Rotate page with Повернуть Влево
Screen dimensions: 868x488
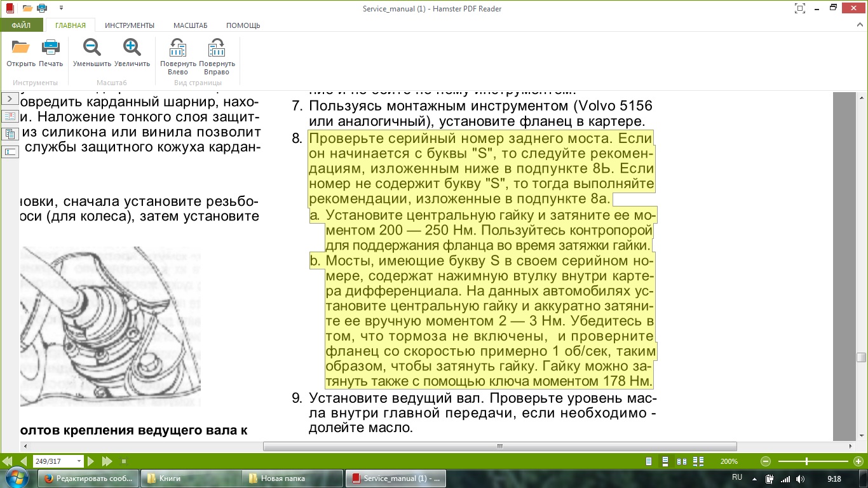pyautogui.click(x=178, y=50)
